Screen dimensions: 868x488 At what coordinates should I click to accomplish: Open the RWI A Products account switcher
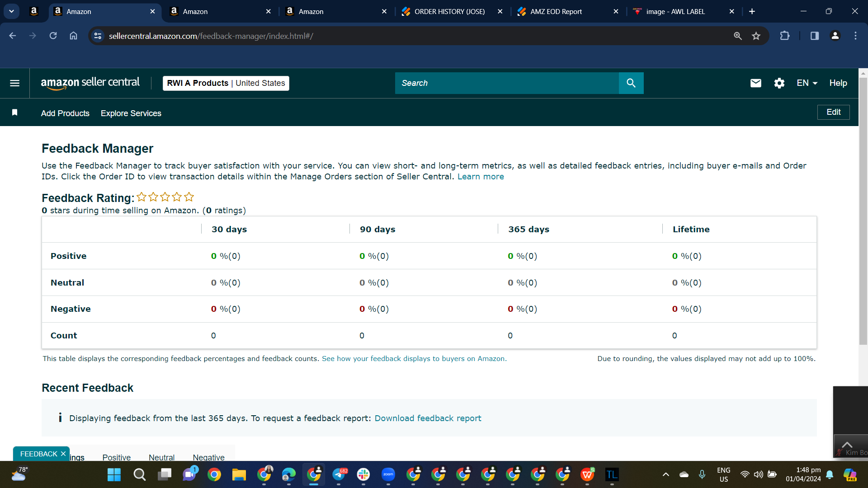[226, 83]
